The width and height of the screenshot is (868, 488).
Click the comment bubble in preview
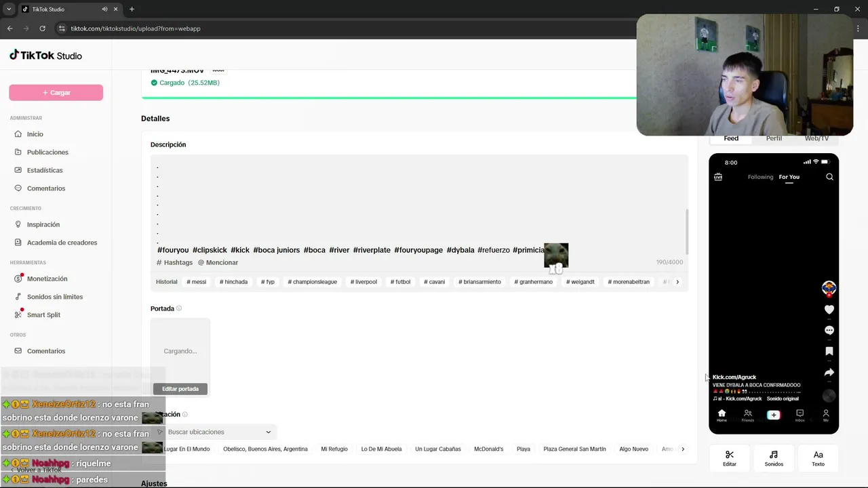point(829,331)
